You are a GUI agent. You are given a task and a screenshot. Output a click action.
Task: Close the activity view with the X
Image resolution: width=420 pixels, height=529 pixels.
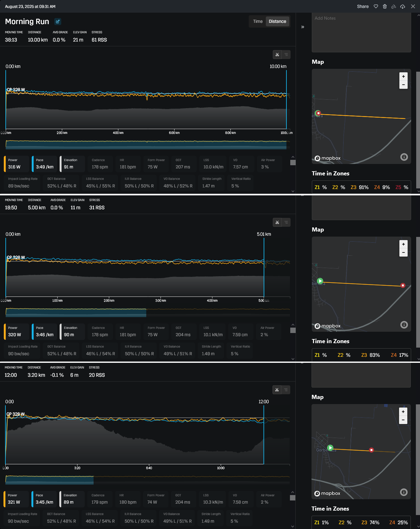[x=413, y=6]
